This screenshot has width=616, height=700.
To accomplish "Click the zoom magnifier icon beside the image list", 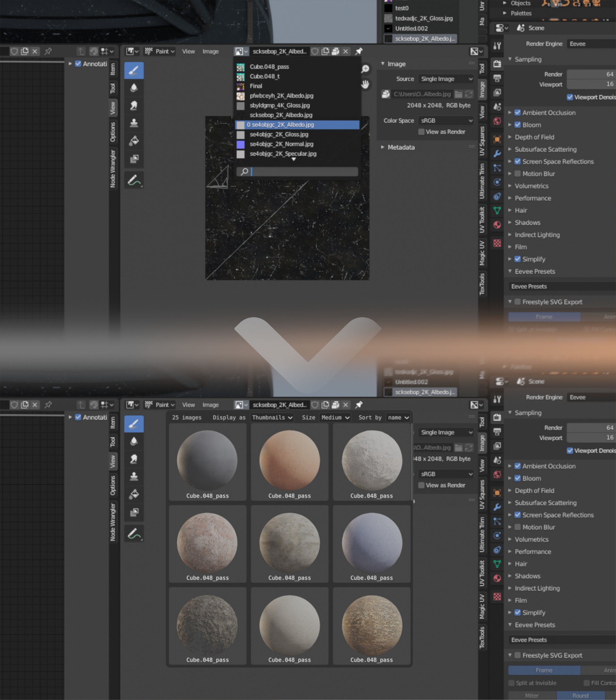I will pos(365,69).
